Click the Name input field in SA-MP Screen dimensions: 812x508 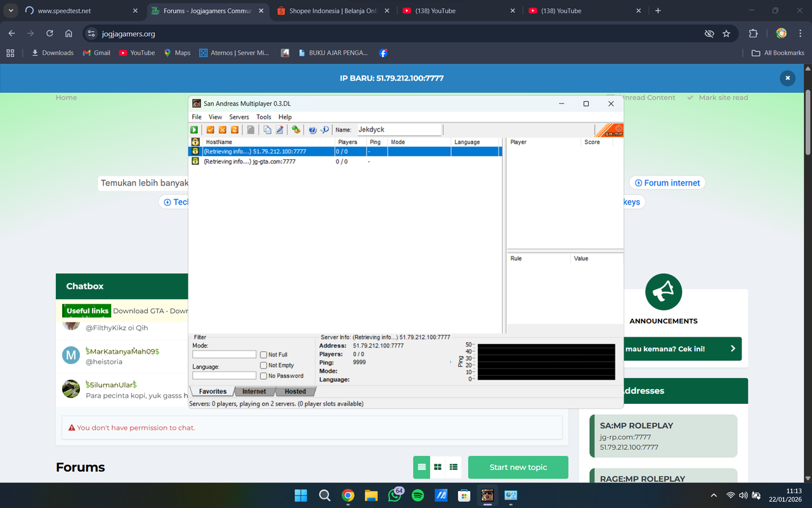coord(399,130)
